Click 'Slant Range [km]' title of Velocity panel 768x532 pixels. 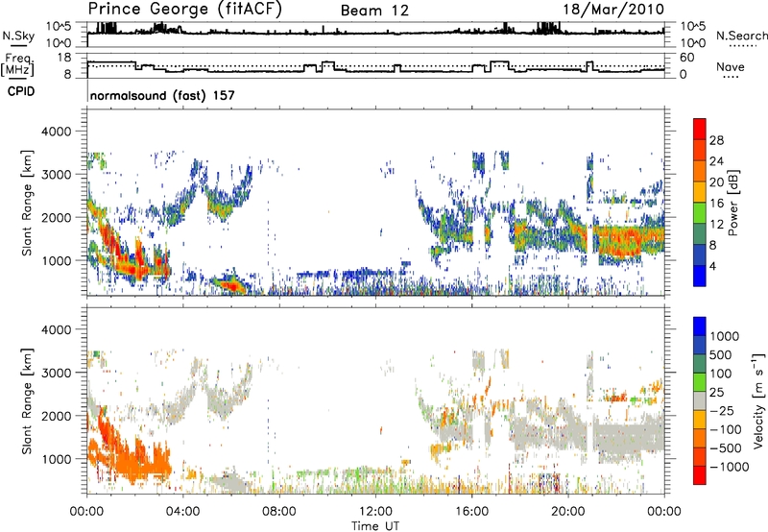(x=26, y=400)
